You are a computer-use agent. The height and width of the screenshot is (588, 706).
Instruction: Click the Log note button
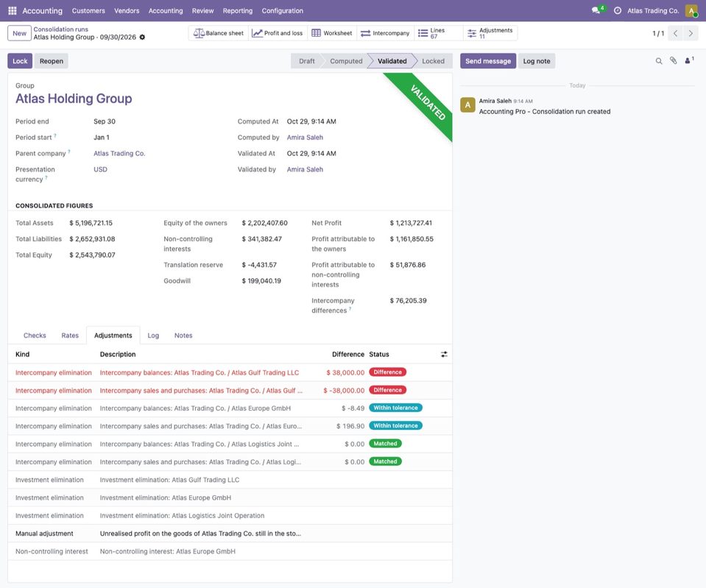tap(536, 61)
